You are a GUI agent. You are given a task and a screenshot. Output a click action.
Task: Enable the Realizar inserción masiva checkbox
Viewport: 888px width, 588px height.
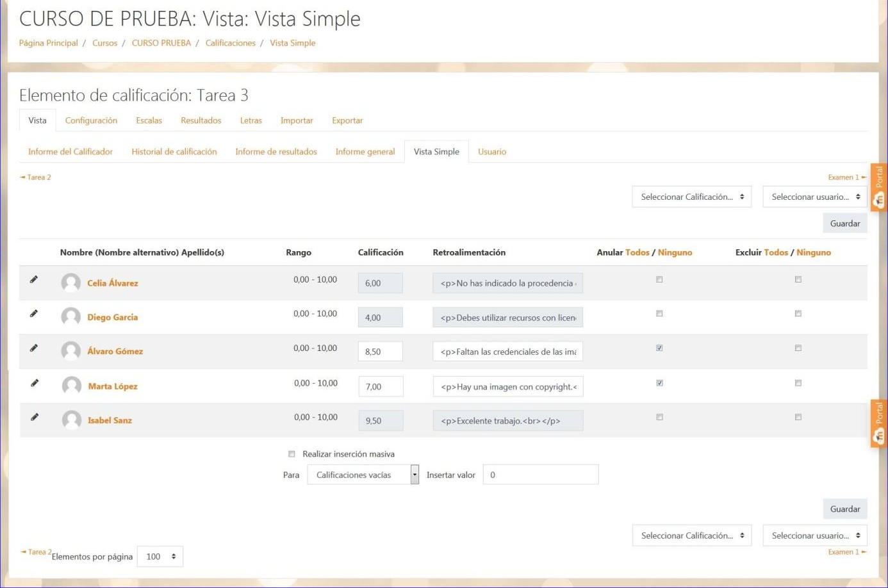coord(292,454)
